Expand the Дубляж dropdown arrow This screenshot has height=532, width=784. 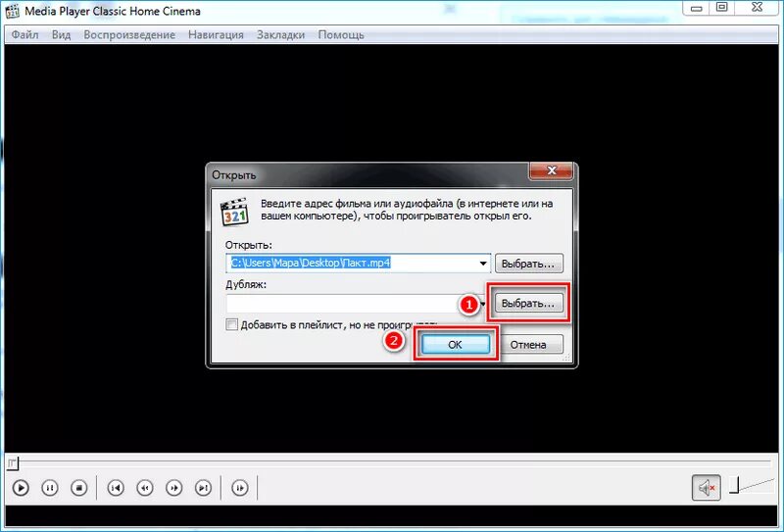(x=483, y=304)
